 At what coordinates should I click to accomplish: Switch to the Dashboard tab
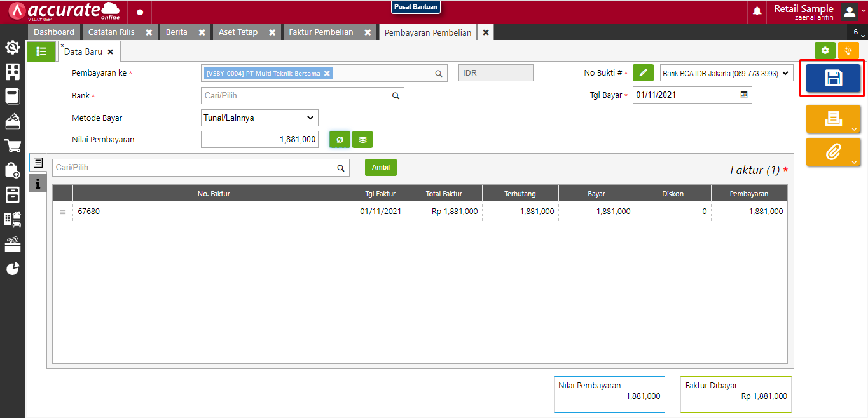[54, 32]
